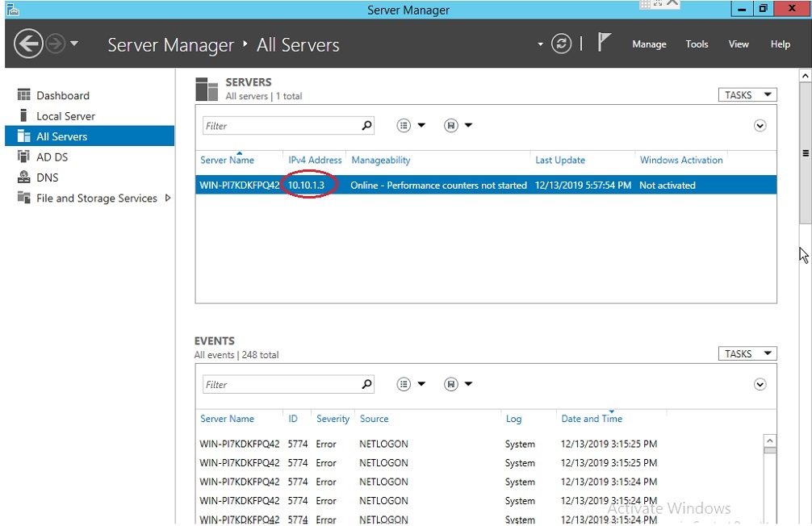Sort events by Source column
The width and height of the screenshot is (812, 526).
(374, 419)
